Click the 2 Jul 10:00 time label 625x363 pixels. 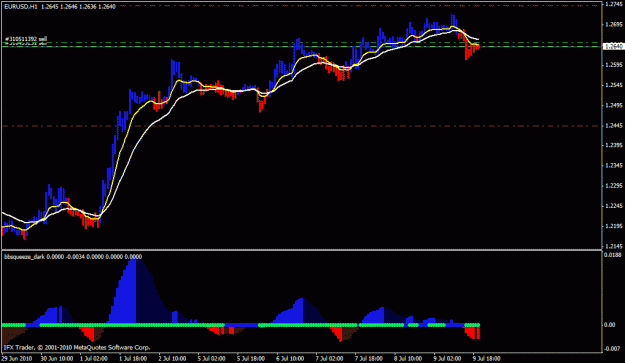point(173,359)
